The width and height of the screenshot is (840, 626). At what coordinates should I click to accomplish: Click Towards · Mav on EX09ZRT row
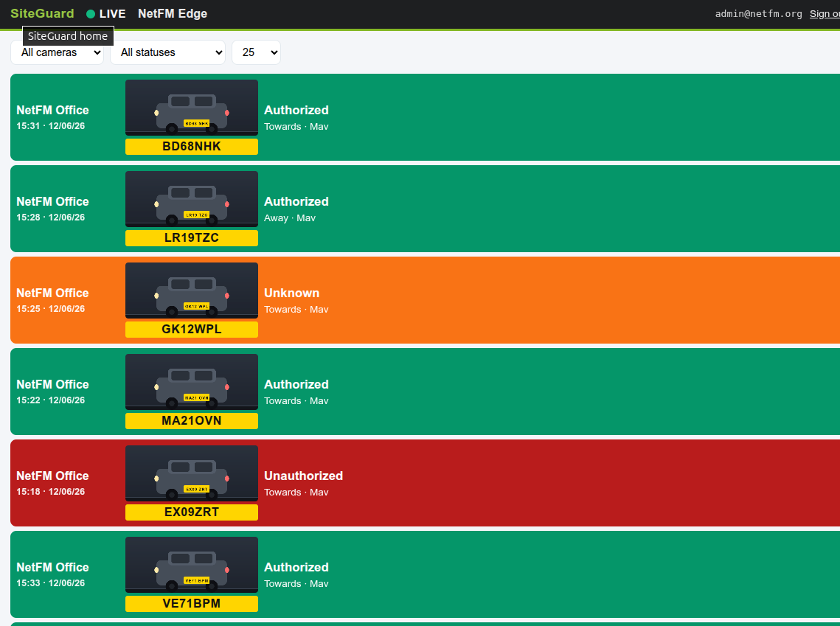296,492
